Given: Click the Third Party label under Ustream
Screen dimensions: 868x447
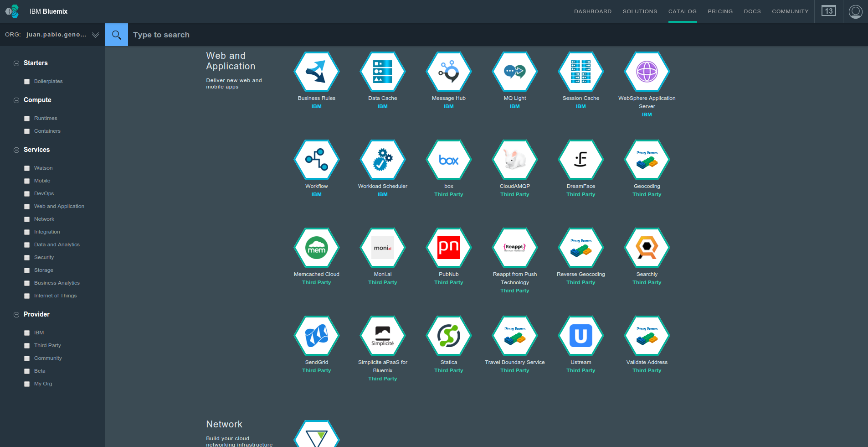Looking at the screenshot, I should [x=581, y=370].
